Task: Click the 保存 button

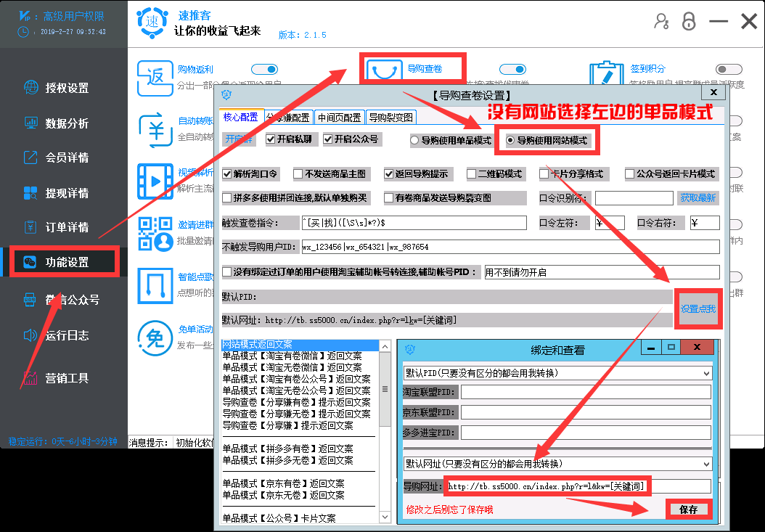Action: [688, 510]
